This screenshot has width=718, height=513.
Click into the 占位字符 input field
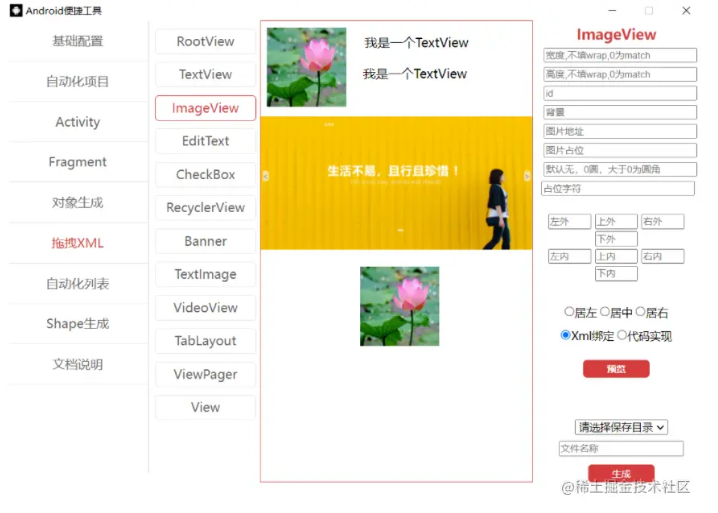[618, 189]
